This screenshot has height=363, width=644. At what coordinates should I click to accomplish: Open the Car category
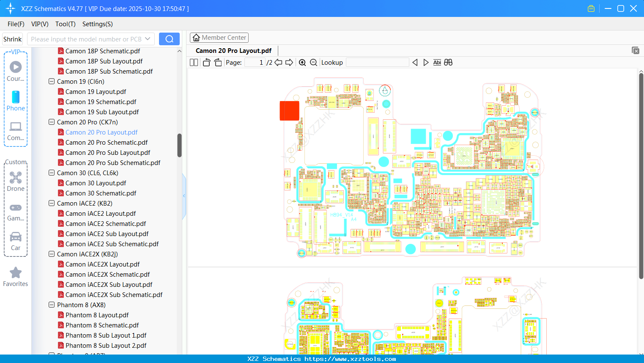[x=16, y=241]
